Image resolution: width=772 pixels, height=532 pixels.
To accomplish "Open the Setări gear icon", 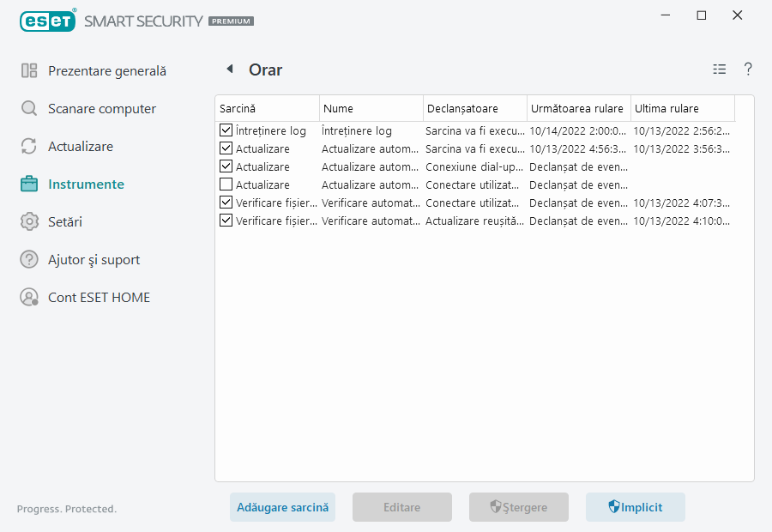I will point(28,221).
